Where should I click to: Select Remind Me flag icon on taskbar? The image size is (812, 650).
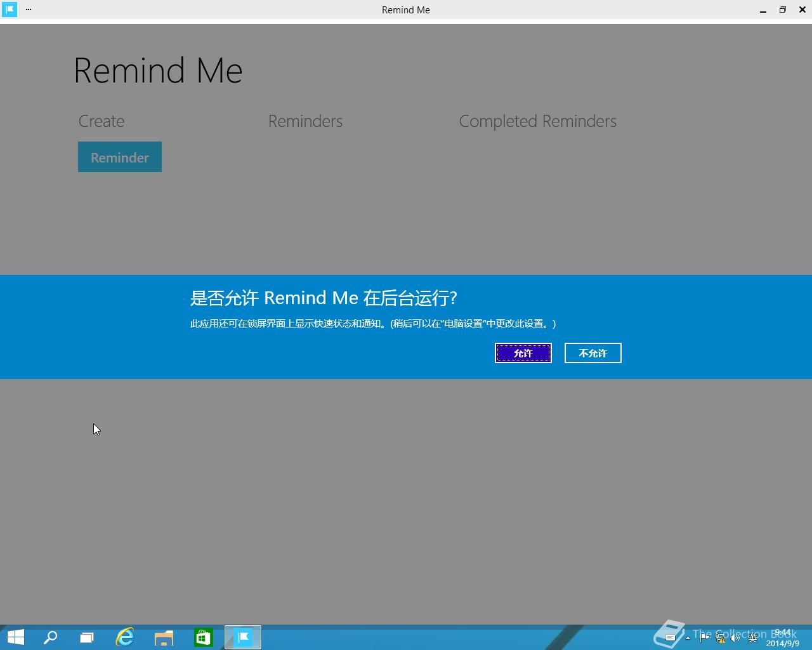[x=243, y=637]
